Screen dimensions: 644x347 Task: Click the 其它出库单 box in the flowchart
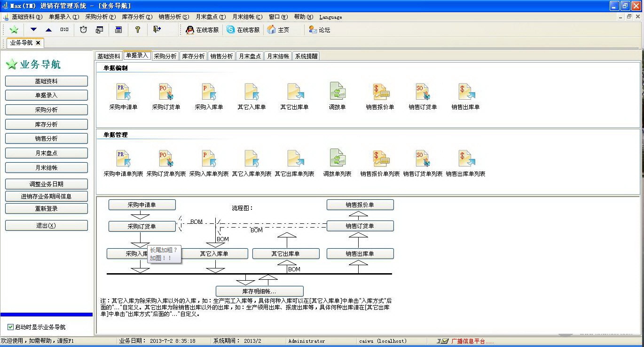click(x=286, y=254)
